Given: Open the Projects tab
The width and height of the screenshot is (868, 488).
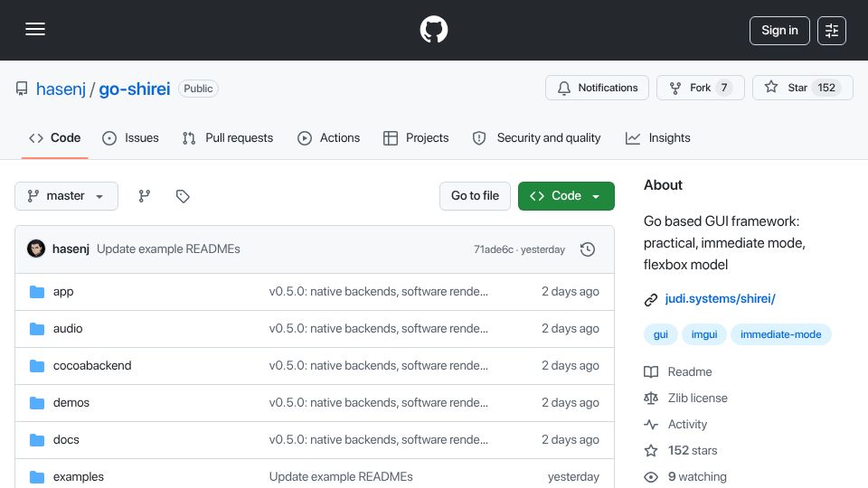Looking at the screenshot, I should click(416, 137).
